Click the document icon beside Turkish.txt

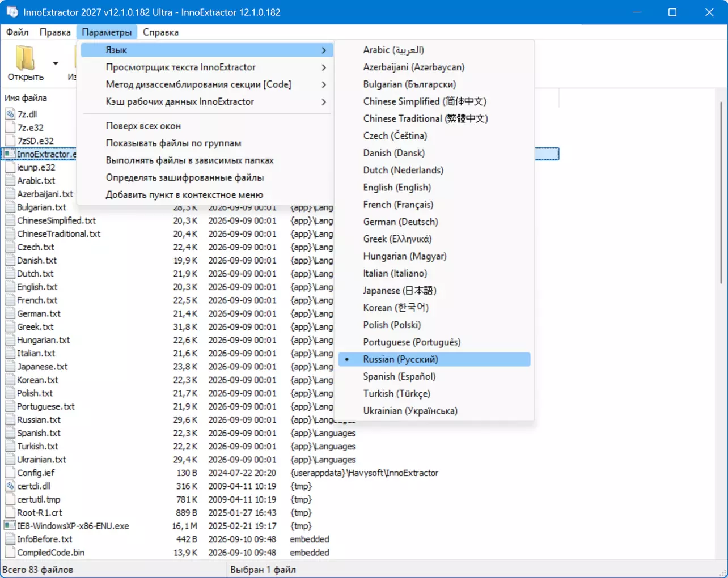[10, 447]
